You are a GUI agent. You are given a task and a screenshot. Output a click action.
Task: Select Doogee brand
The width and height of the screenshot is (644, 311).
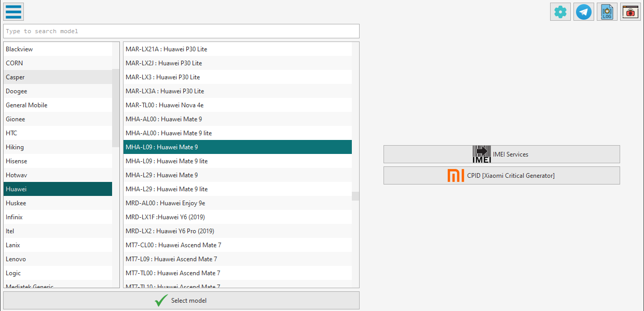coord(58,91)
